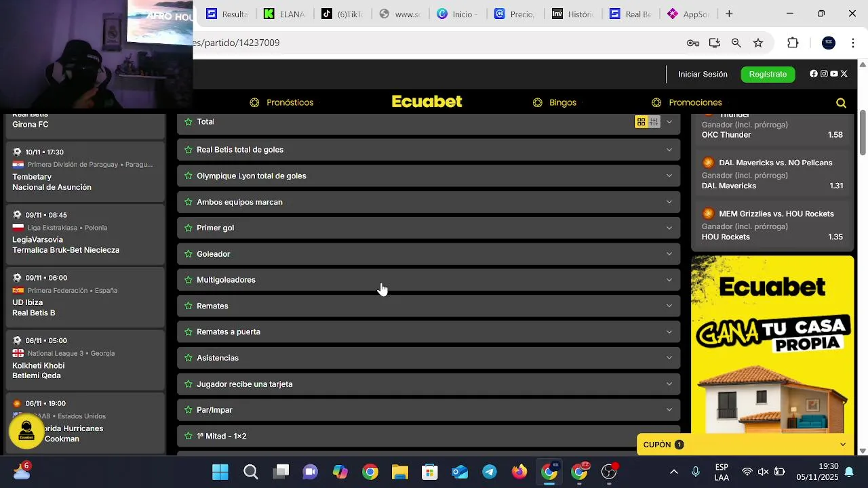Screen dimensions: 868x488
Task: Click Iniciar Sesión link
Action: coord(703,74)
